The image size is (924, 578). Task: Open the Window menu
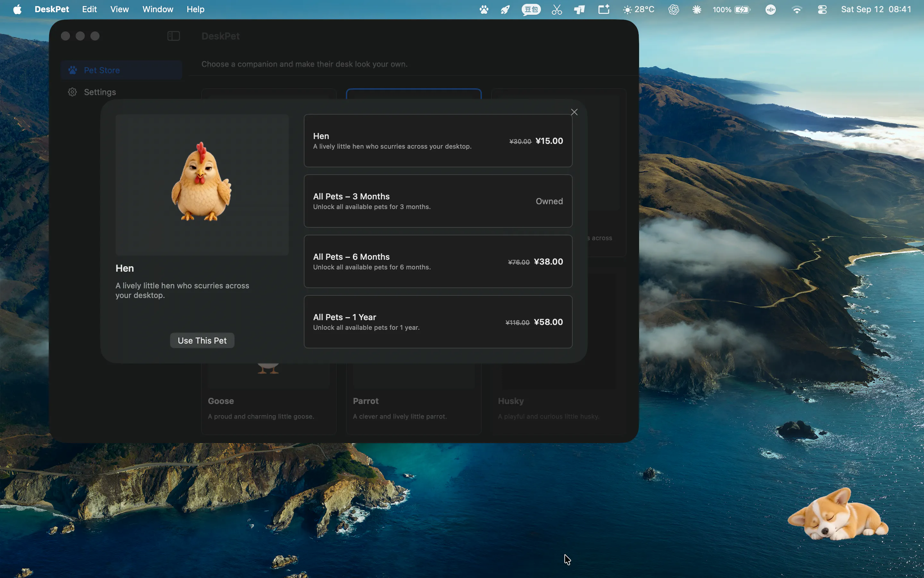tap(158, 9)
